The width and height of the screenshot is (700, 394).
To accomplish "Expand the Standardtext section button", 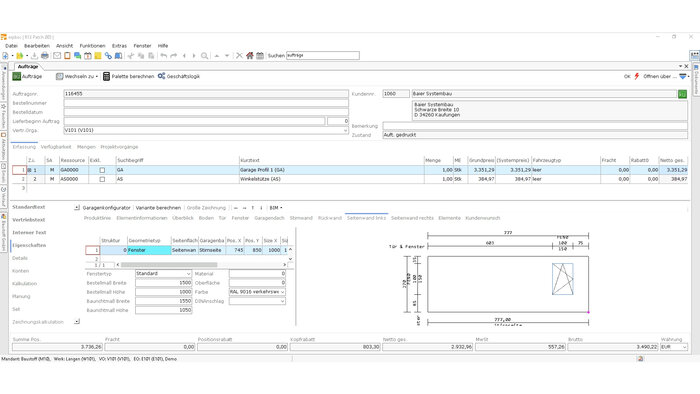I will click(77, 207).
